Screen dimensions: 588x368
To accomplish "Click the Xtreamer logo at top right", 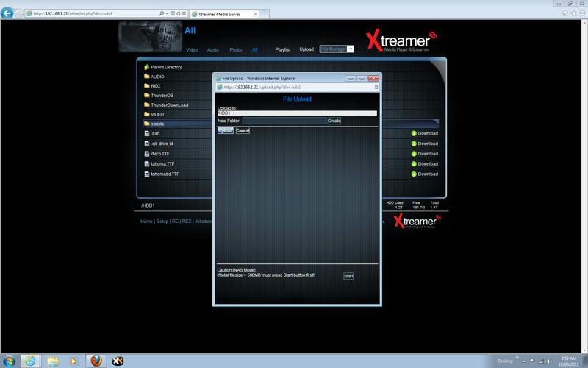I will (x=401, y=40).
